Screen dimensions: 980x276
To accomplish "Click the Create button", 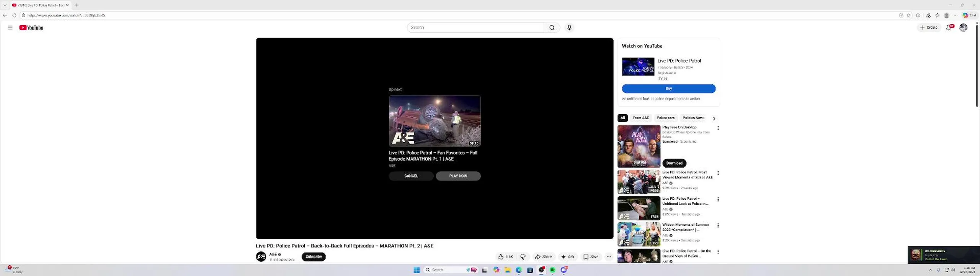I will (x=929, y=27).
